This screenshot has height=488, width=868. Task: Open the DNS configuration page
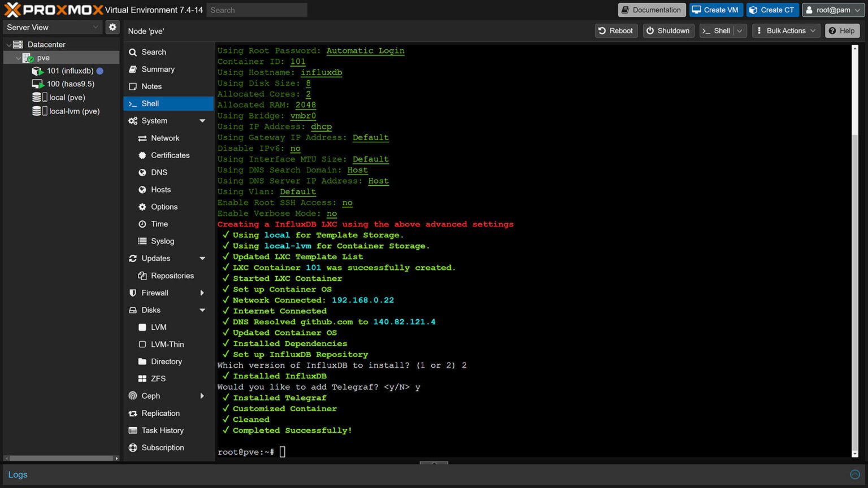158,172
